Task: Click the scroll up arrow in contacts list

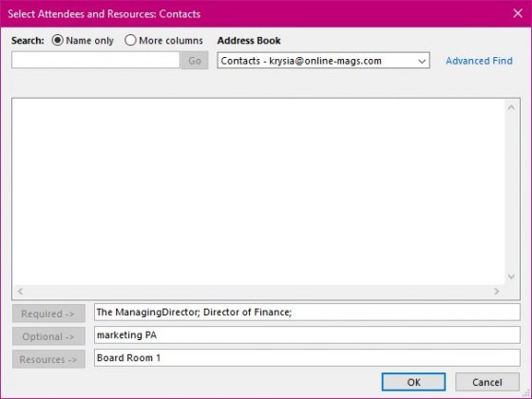Action: 511,108
